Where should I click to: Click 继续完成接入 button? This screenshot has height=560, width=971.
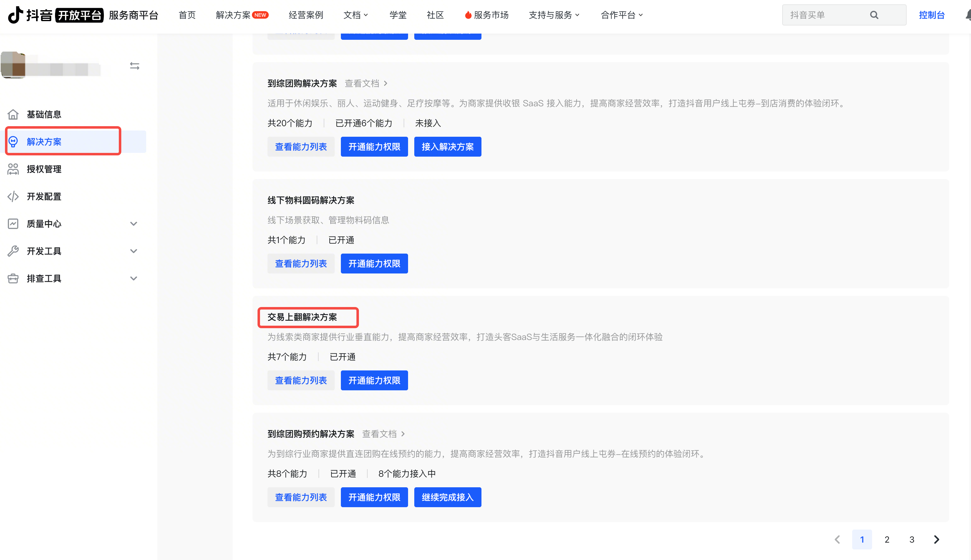tap(447, 497)
